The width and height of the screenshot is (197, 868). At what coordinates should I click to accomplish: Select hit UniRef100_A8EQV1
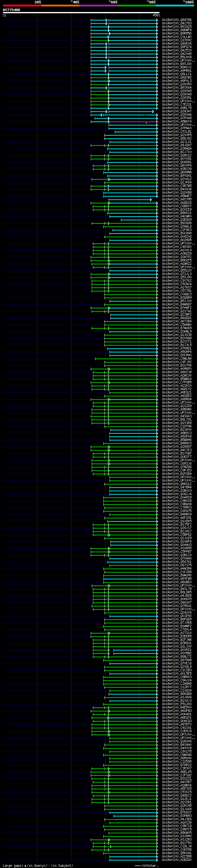coord(176,717)
